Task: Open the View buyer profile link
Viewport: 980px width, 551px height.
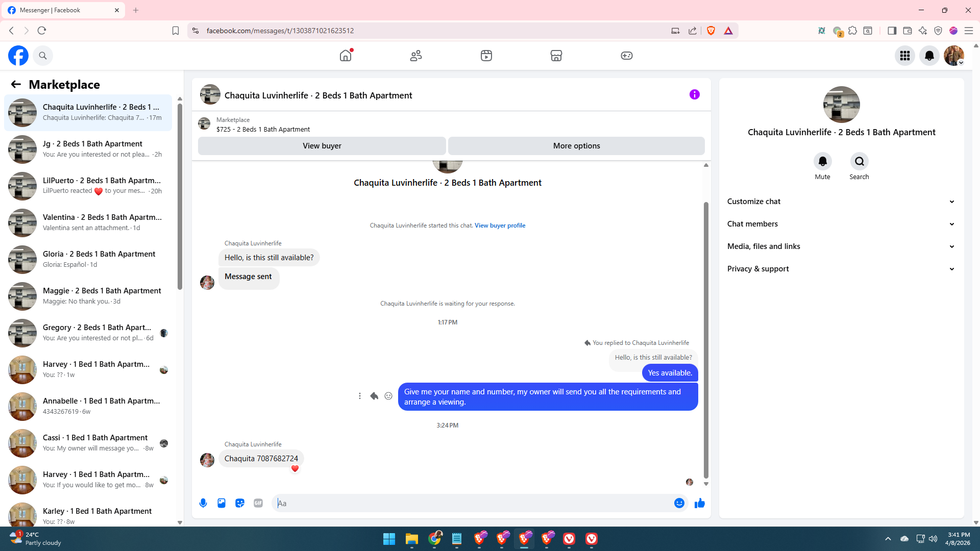Action: [500, 226]
